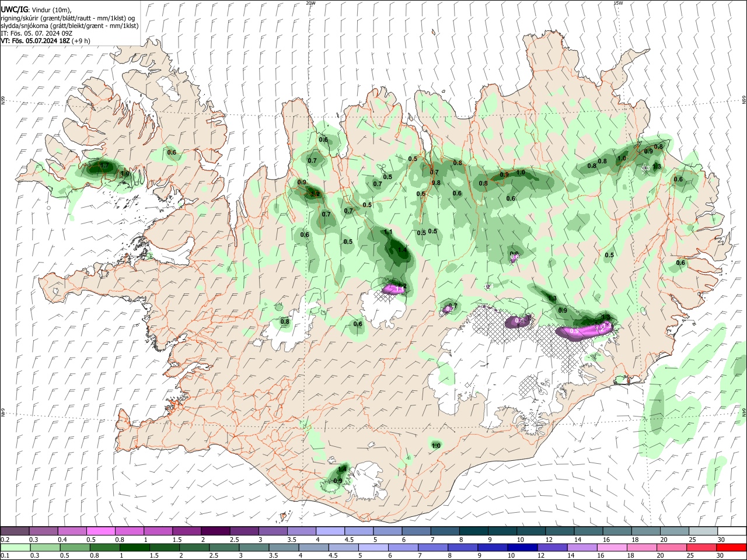Click the 'VT: Fös. 05.07.2024 18Z (+9 h)' line

tap(46, 41)
